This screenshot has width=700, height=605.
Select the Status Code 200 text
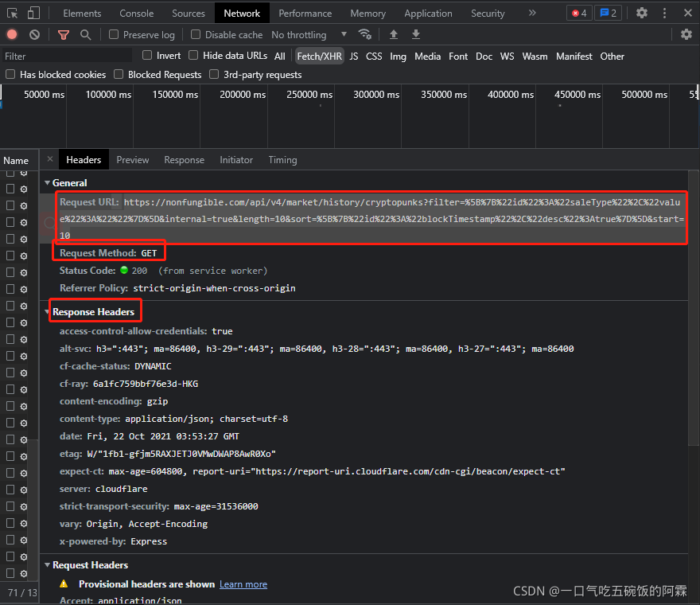coord(139,271)
